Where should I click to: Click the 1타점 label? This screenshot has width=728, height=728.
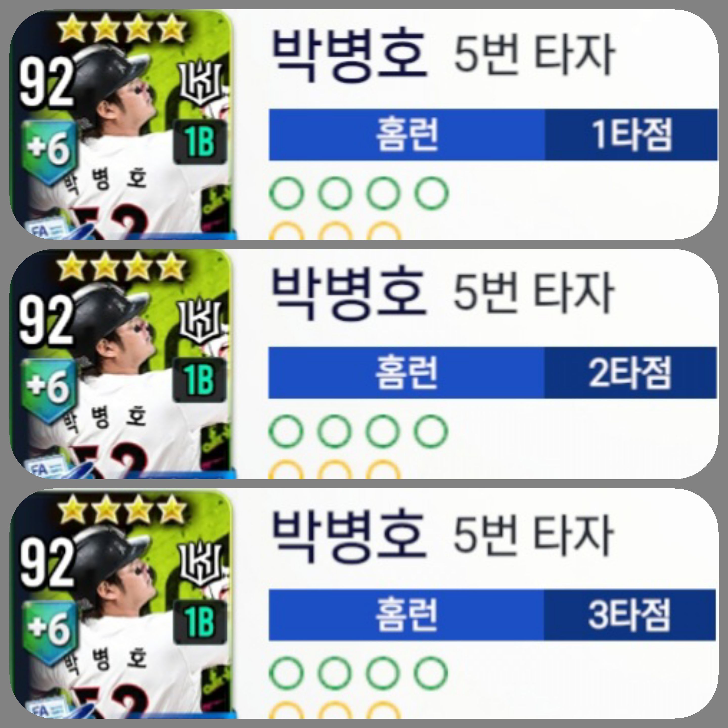pos(631,134)
